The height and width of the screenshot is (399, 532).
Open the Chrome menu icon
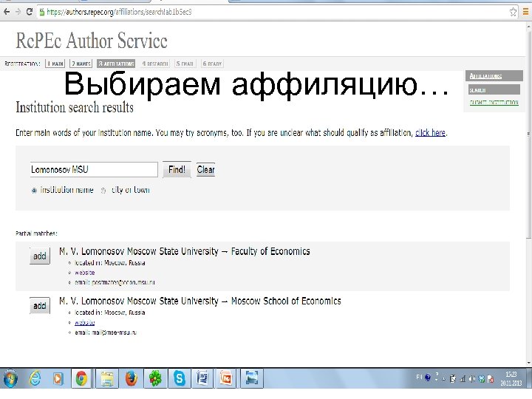click(x=525, y=13)
